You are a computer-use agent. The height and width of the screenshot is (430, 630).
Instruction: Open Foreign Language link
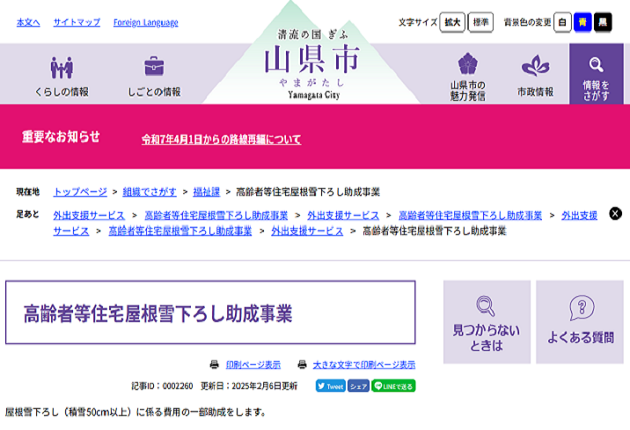[x=146, y=22]
